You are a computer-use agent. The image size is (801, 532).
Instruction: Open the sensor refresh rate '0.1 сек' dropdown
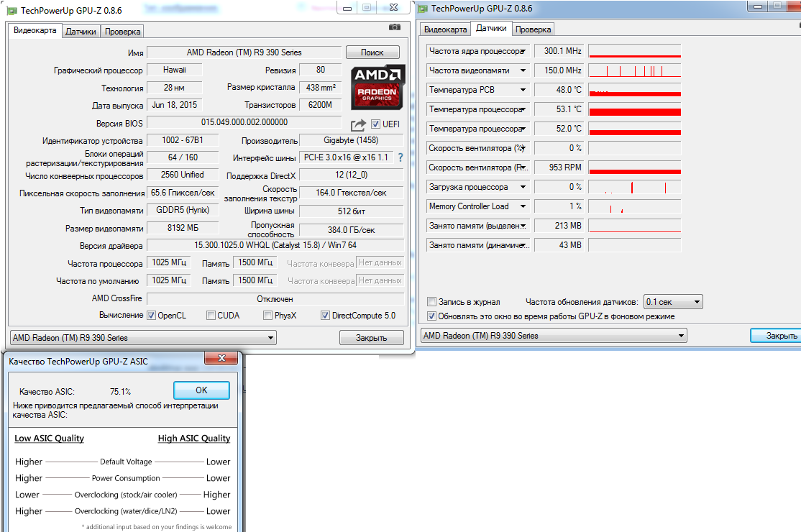tap(673, 302)
